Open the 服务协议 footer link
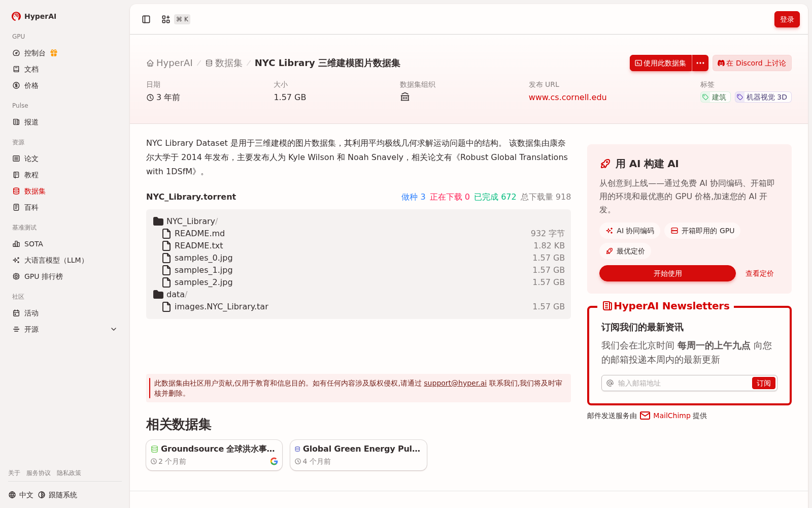The height and width of the screenshot is (508, 812). point(39,473)
